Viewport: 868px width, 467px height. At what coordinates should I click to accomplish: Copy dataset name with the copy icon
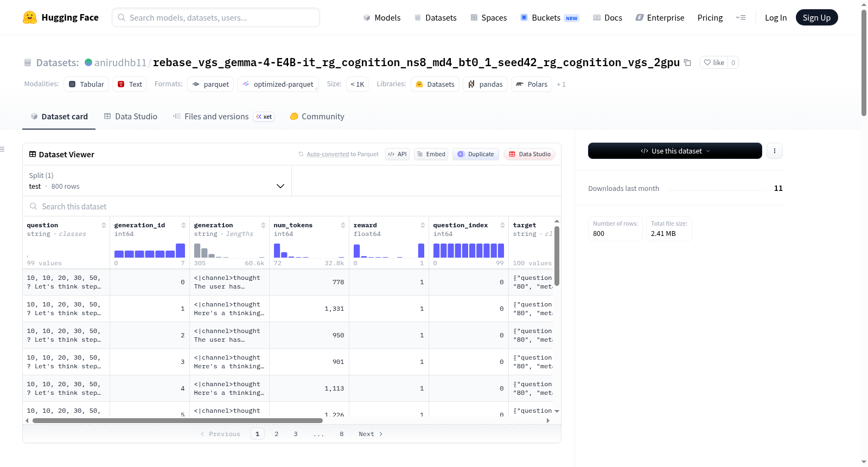(687, 62)
